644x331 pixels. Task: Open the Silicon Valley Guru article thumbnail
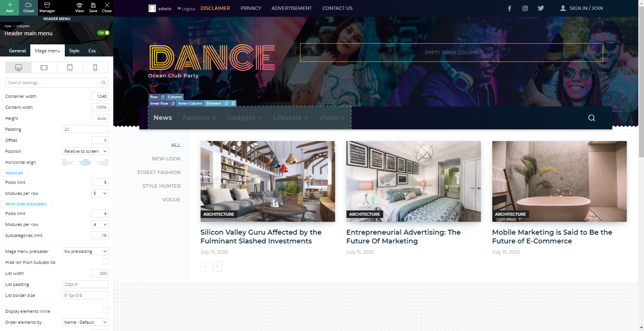pos(268,182)
